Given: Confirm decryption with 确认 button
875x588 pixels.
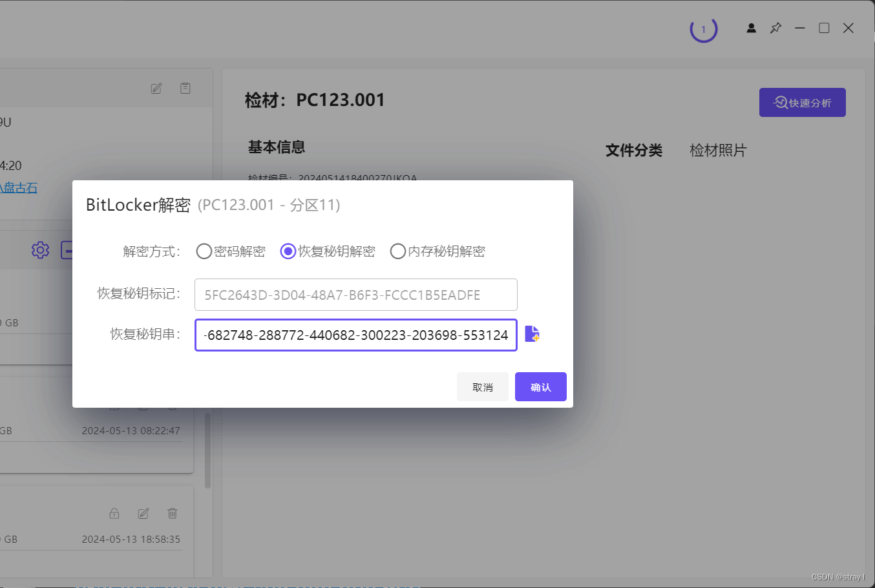Looking at the screenshot, I should coord(541,387).
